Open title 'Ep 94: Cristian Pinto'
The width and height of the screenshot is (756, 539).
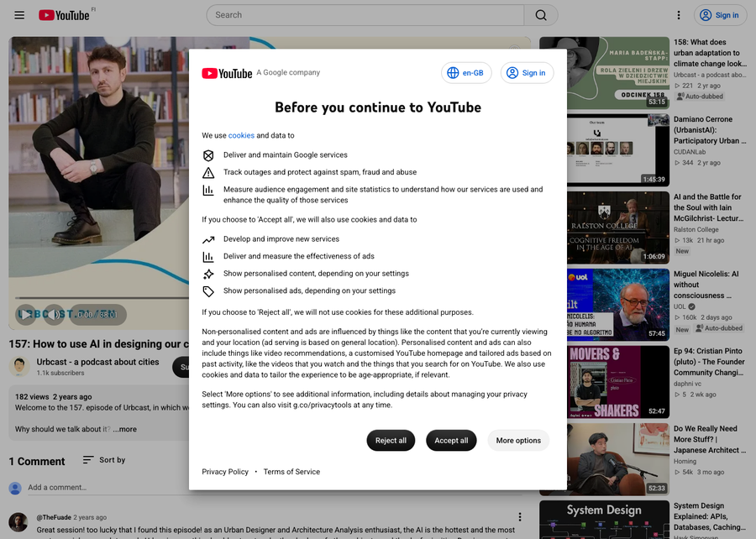(x=709, y=362)
